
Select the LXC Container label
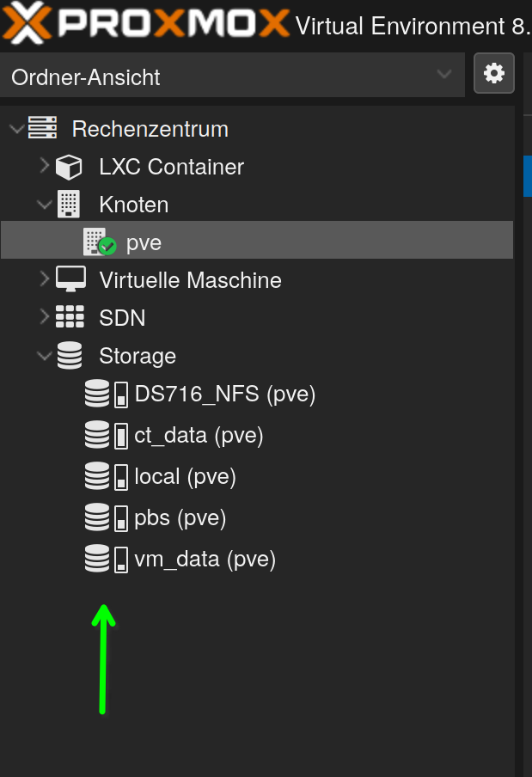pyautogui.click(x=171, y=167)
